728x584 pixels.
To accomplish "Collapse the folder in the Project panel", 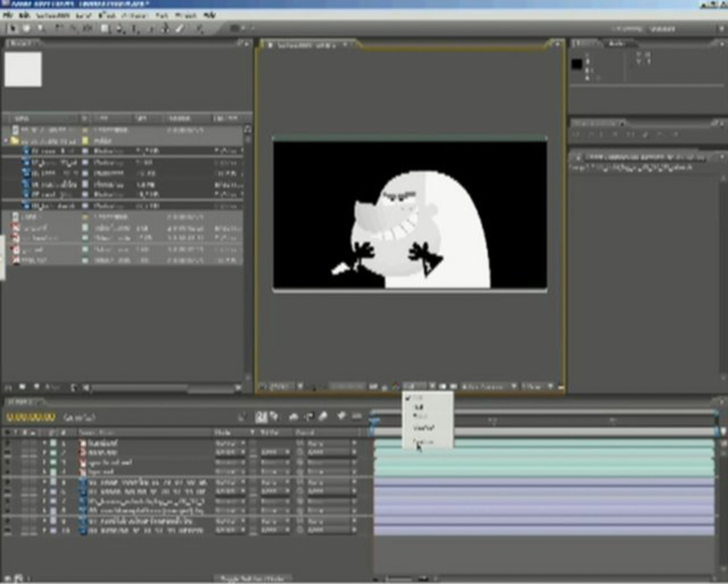I will click(6, 141).
